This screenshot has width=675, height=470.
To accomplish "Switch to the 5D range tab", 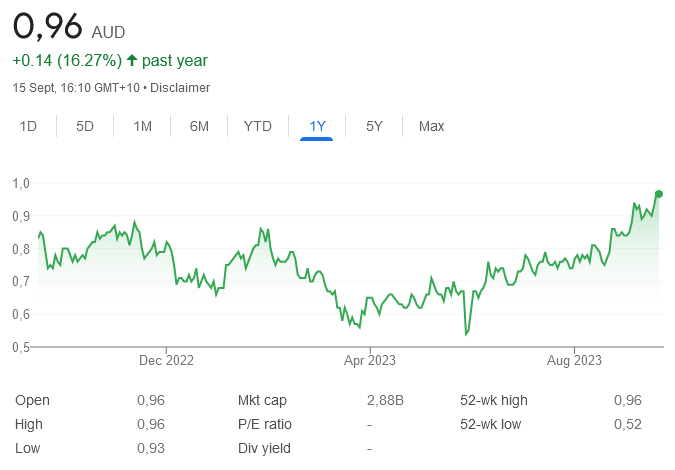I will click(85, 126).
